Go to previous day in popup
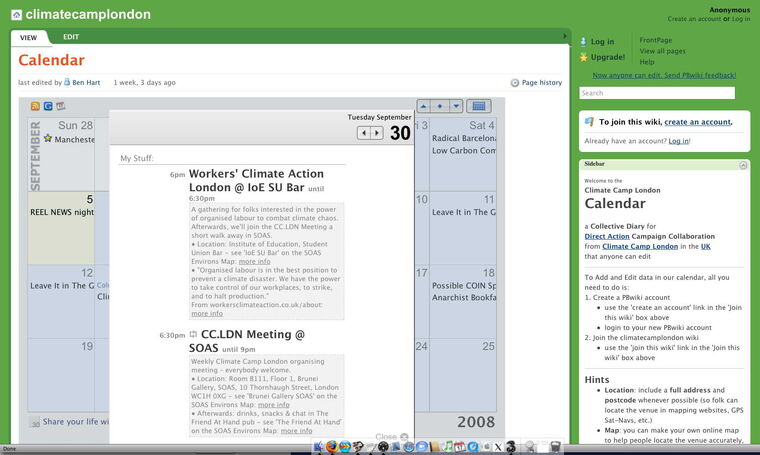 (x=364, y=133)
